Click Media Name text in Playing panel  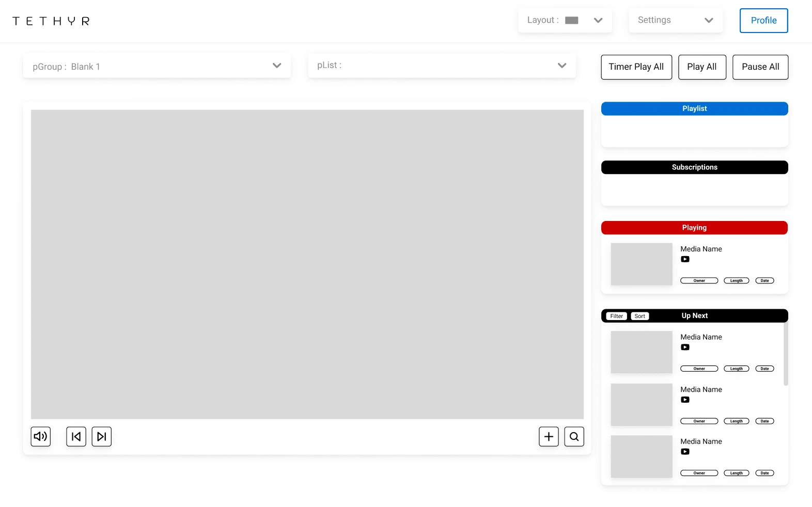(701, 249)
